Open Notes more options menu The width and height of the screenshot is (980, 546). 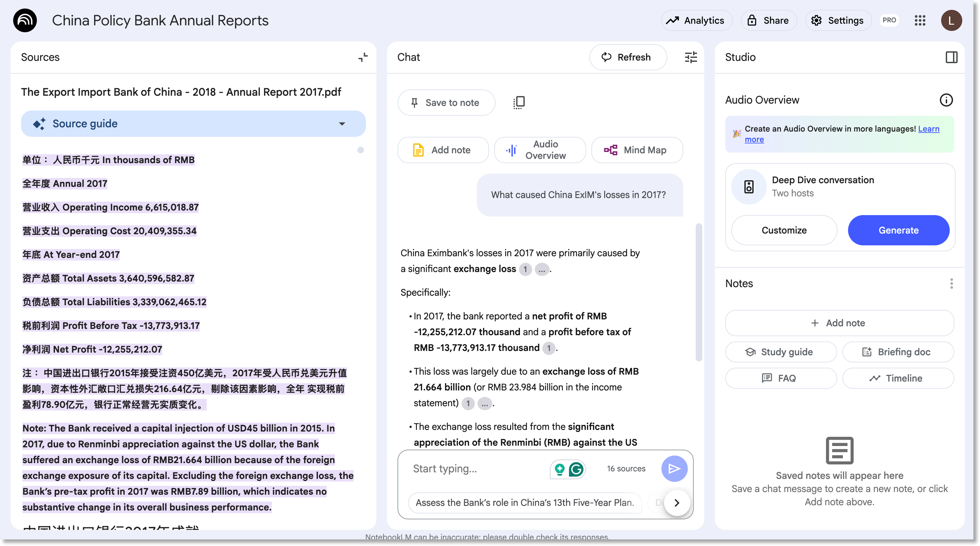[951, 283]
